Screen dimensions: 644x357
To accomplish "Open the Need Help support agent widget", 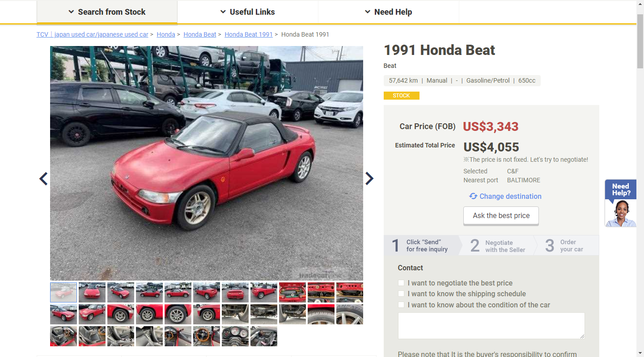I will (621, 203).
